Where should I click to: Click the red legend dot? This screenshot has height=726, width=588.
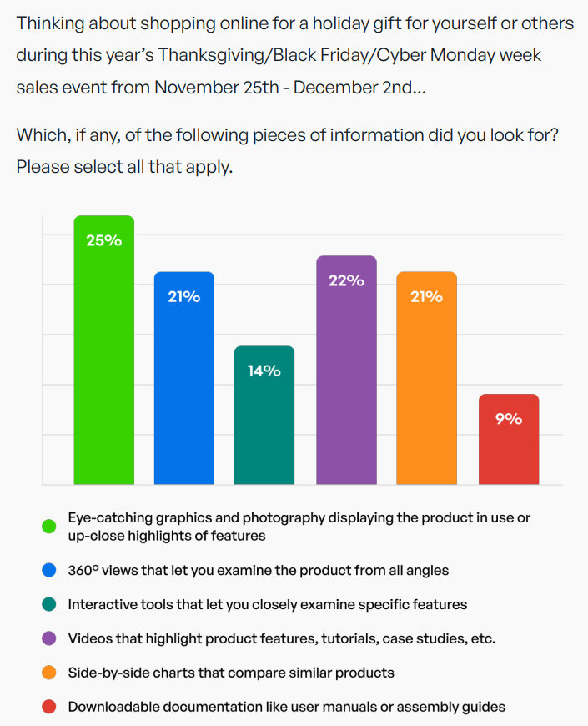[x=49, y=707]
